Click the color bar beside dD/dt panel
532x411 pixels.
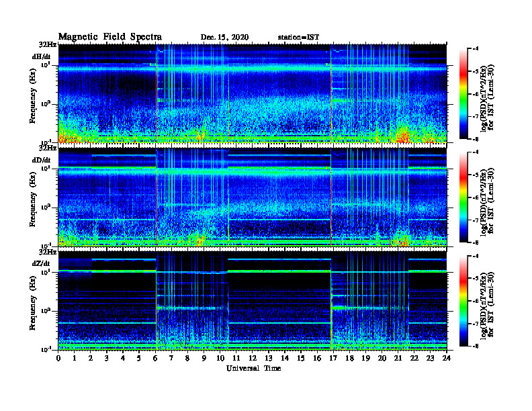pyautogui.click(x=463, y=197)
